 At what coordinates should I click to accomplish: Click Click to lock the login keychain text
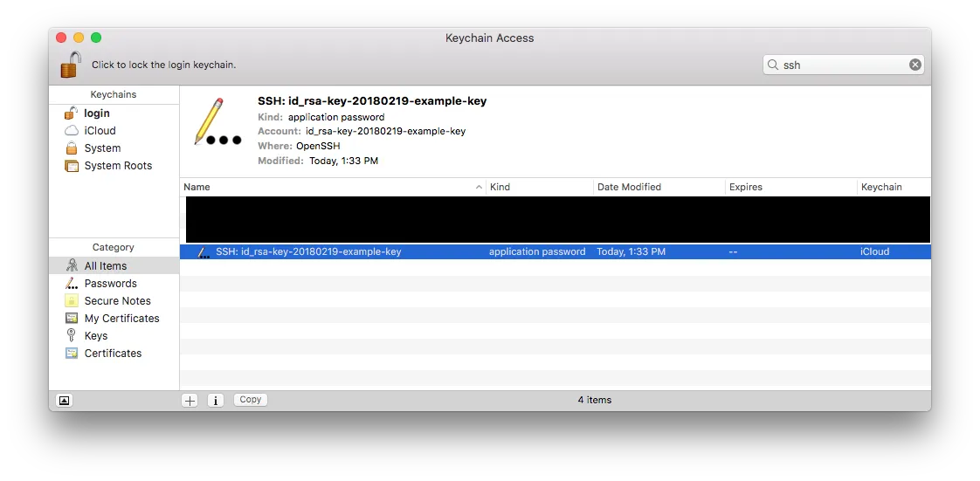click(x=163, y=65)
